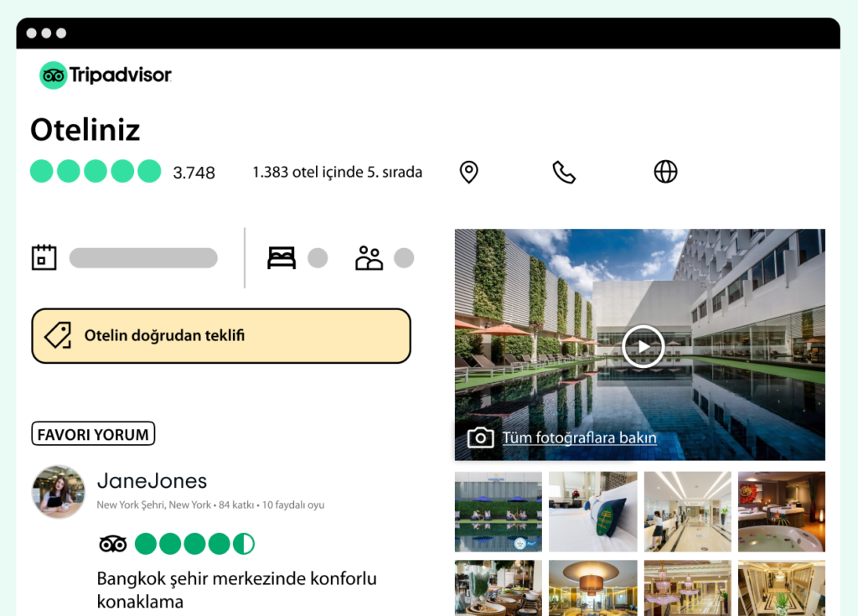This screenshot has width=858, height=616.
Task: Click JaneJones profile avatar
Action: coord(59,492)
